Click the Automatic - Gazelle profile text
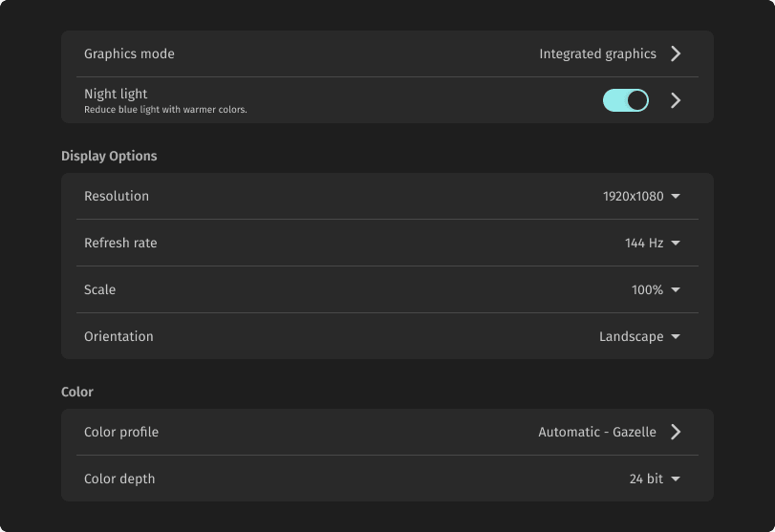 [x=597, y=433]
